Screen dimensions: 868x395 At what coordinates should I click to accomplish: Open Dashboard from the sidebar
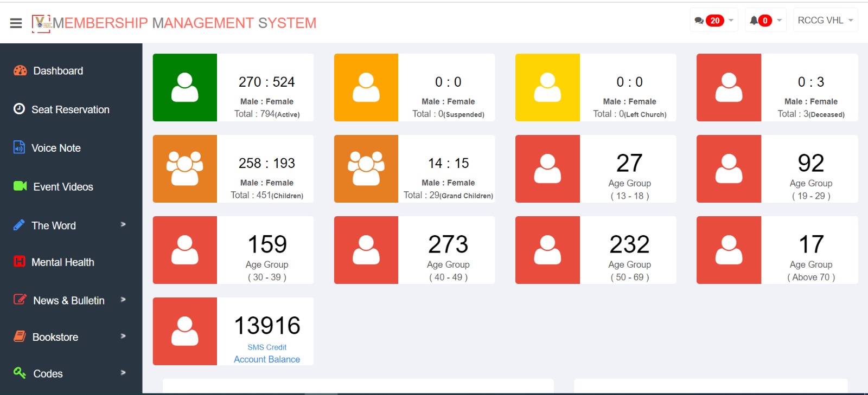pyautogui.click(x=58, y=71)
